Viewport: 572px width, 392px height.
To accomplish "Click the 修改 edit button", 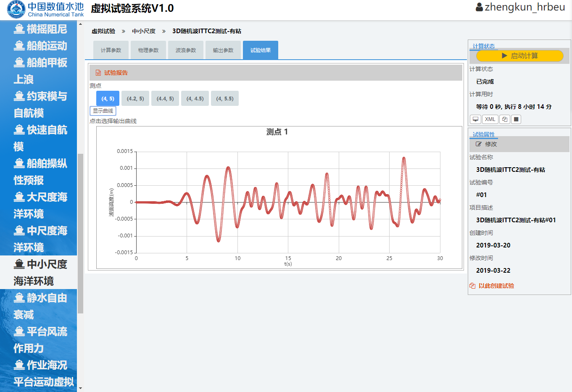I will (x=486, y=144).
